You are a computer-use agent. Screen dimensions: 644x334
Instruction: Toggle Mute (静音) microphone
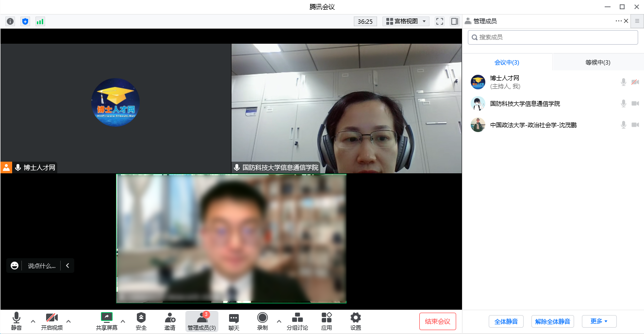pos(17,321)
